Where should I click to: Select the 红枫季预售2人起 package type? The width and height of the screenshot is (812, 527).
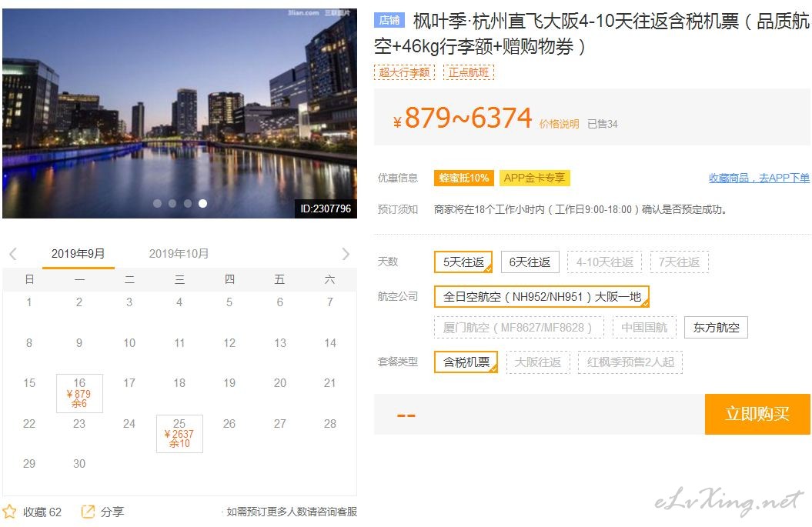tap(630, 362)
